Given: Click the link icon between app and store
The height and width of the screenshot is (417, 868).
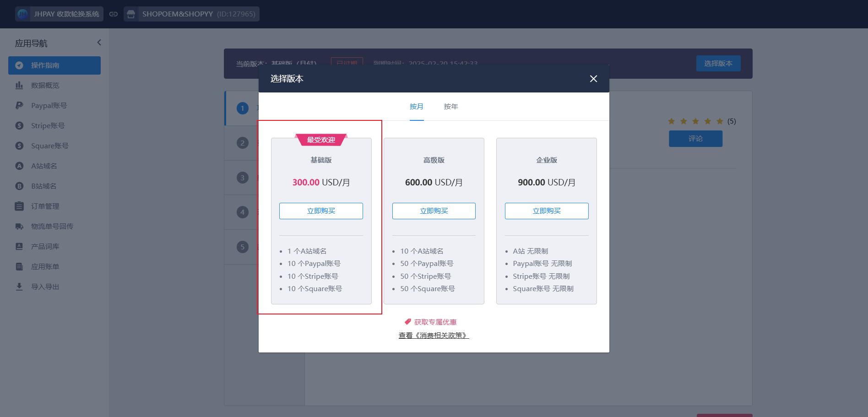Looking at the screenshot, I should [x=114, y=14].
